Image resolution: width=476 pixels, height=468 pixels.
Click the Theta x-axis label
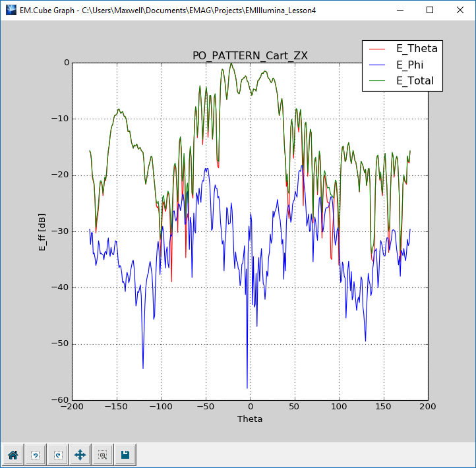tap(250, 419)
